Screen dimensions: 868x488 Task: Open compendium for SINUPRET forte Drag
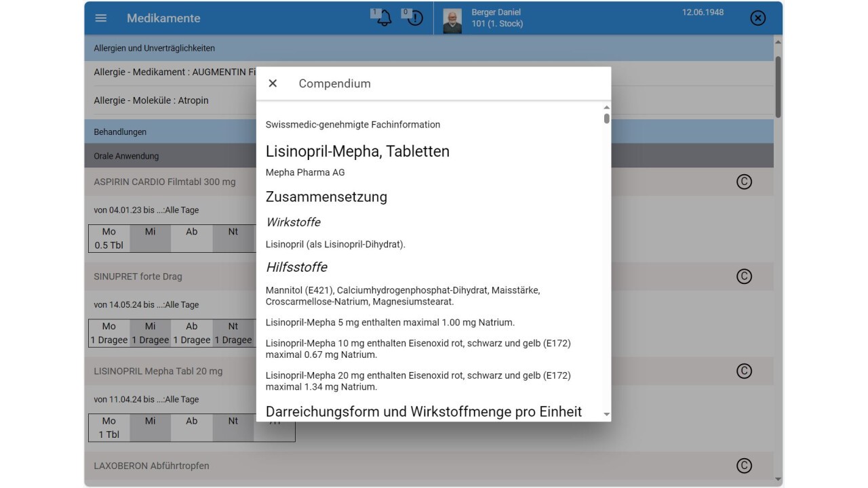(x=744, y=277)
